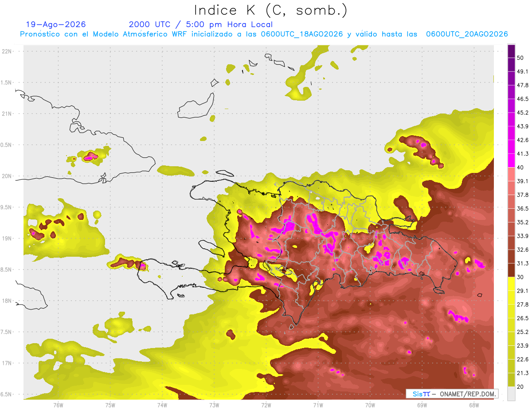Click the "74W" longitude axis label
Screen dimensions: 532x411
(x=162, y=405)
